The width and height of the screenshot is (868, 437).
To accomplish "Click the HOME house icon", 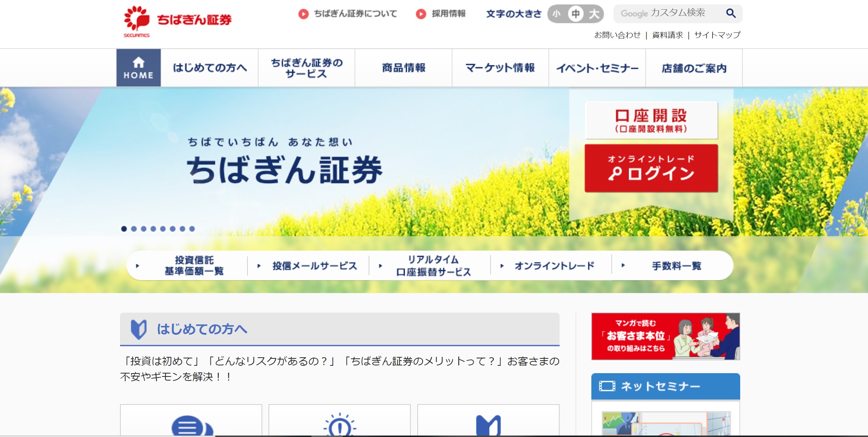I will coord(139,62).
